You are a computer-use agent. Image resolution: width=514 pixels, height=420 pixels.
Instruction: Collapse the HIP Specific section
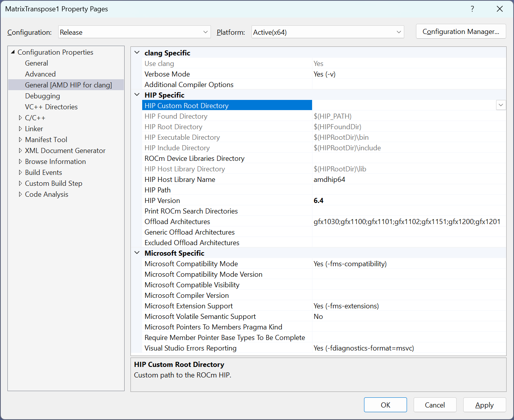[137, 95]
